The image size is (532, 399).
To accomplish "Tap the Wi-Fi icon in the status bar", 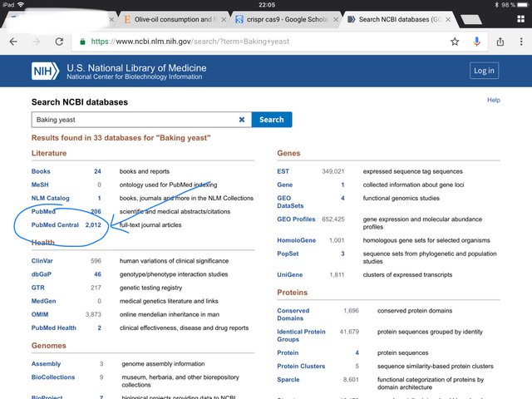I will point(21,4).
